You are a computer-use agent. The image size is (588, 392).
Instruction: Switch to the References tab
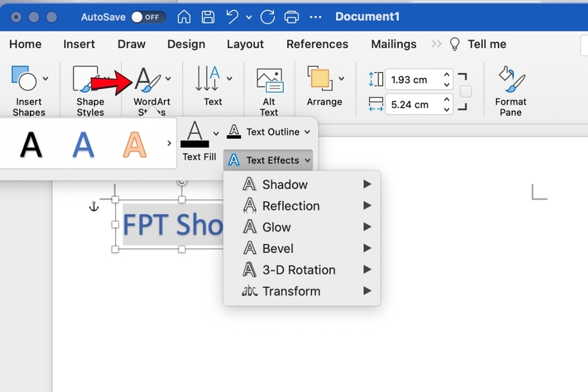pos(318,44)
